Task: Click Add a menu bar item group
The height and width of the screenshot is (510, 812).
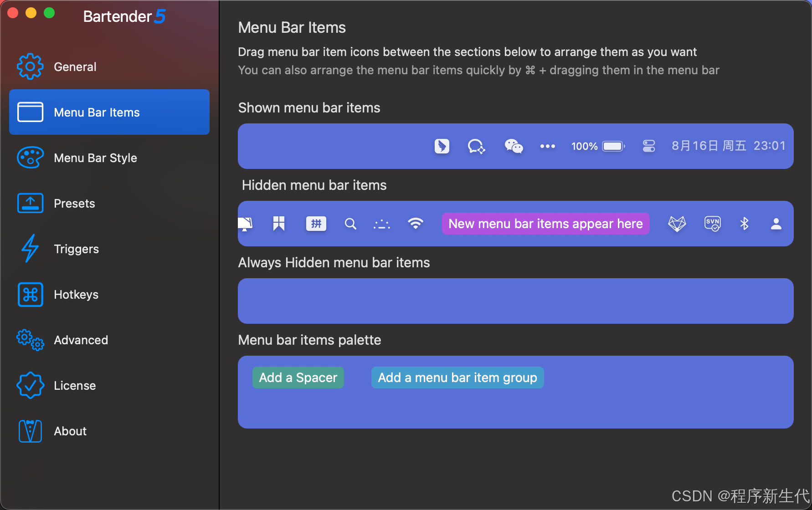Action: [457, 377]
